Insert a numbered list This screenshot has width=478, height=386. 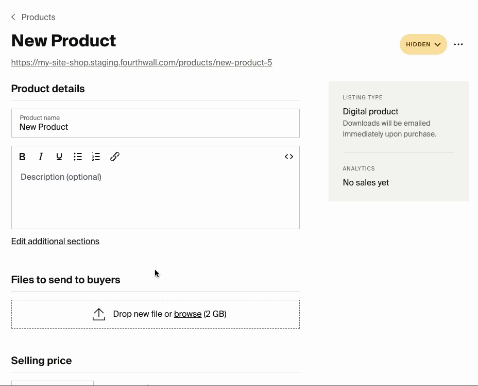96,157
